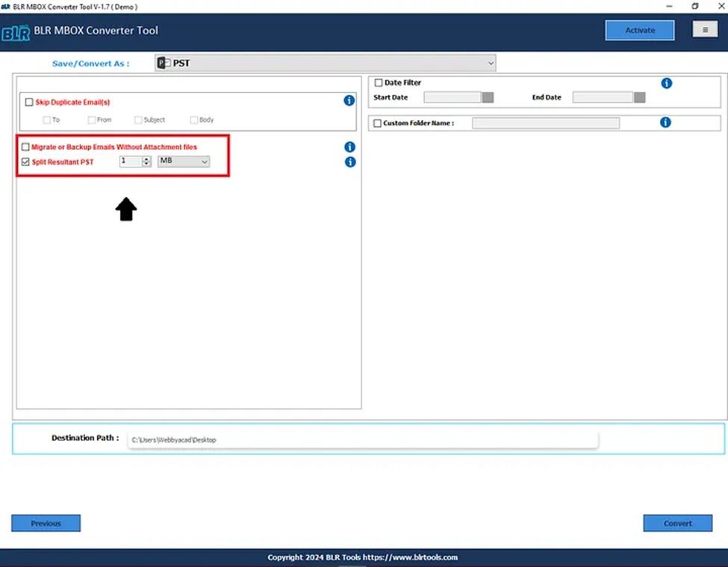Toggle the Date Filter checkbox

pos(378,83)
